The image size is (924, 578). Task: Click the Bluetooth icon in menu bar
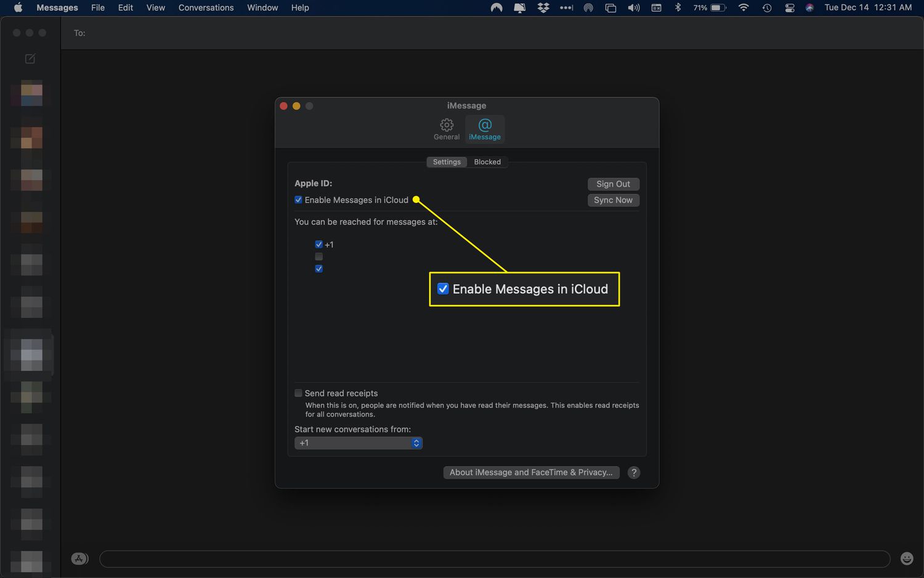678,8
